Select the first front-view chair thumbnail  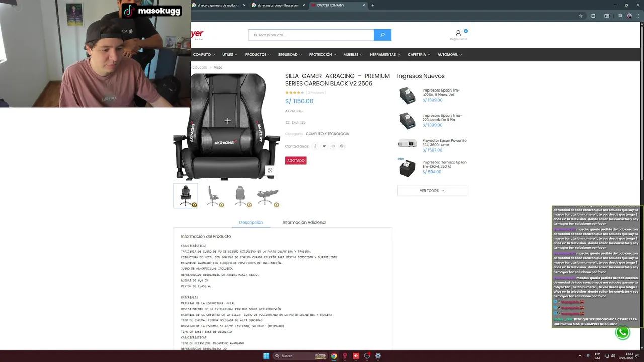coord(186,196)
